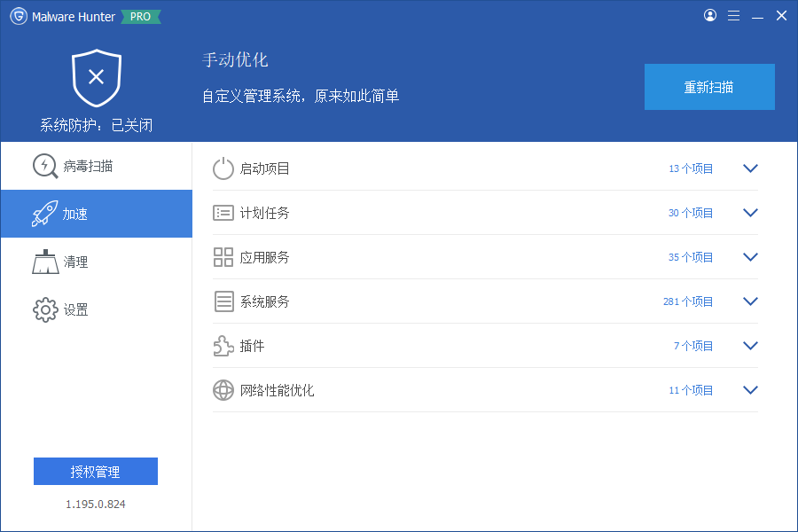
Task: Open the 清理 broom cleanup icon
Action: tap(45, 262)
